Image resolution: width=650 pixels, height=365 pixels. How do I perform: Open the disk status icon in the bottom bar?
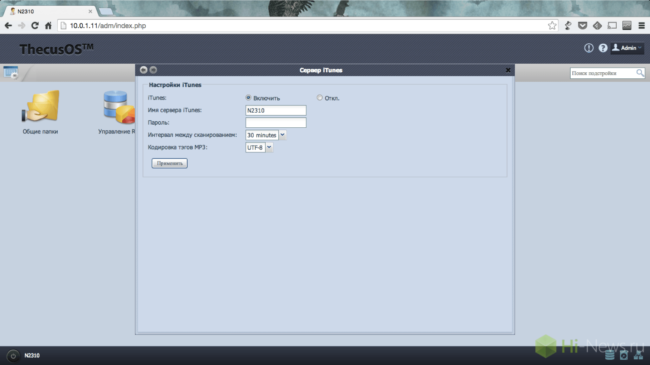[610, 355]
